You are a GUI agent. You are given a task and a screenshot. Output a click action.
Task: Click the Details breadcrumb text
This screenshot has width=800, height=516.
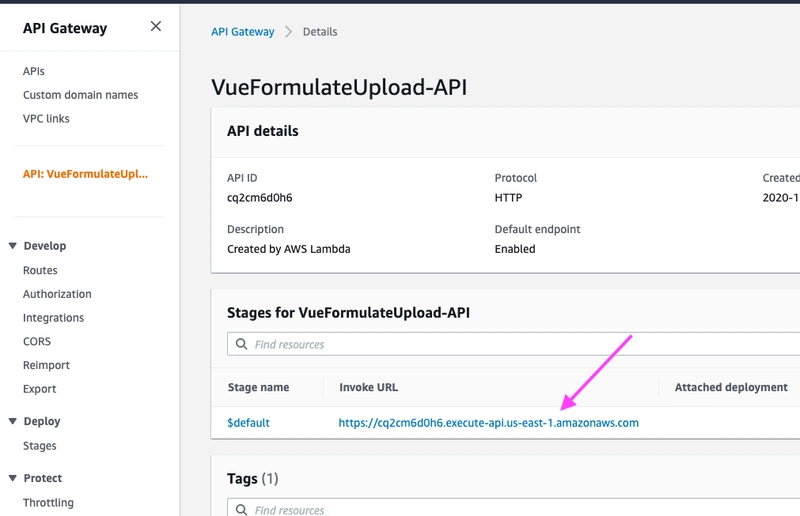pos(320,32)
